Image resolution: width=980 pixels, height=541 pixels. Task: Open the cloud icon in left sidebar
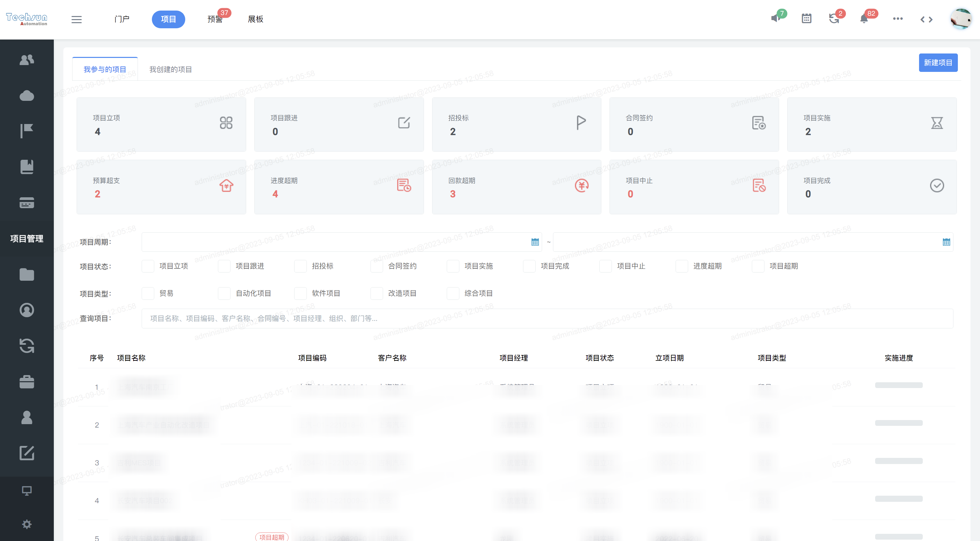point(27,95)
